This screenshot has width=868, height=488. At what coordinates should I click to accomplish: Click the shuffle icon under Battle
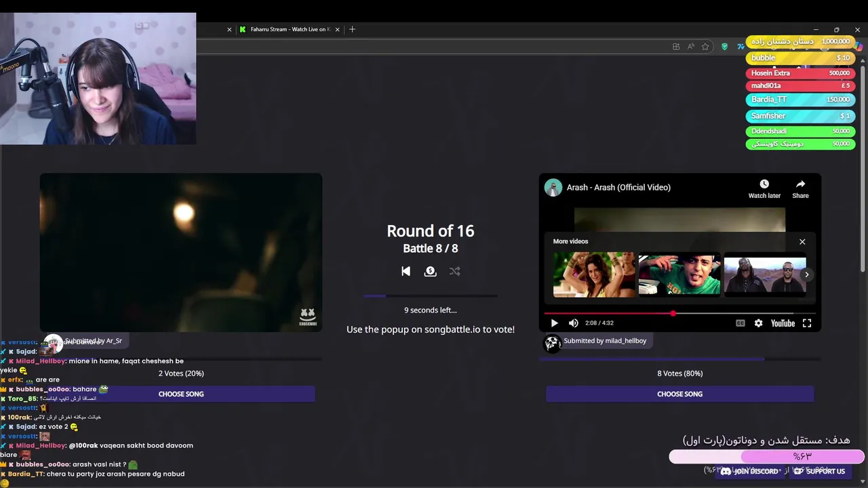click(x=454, y=271)
